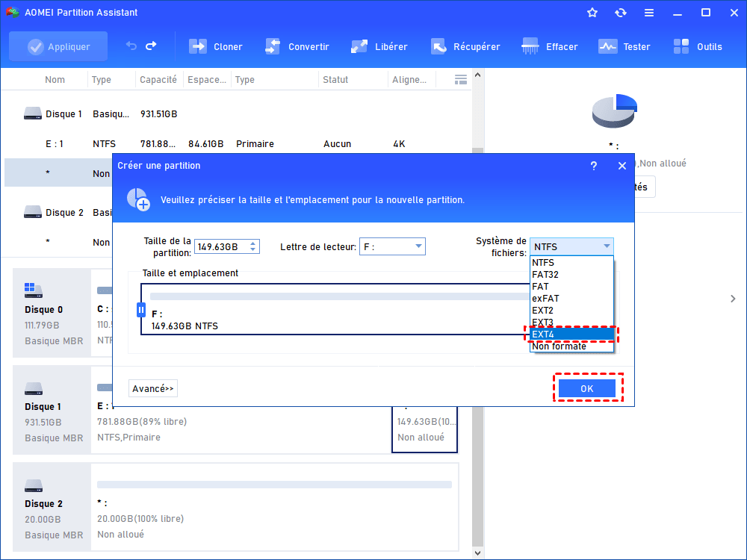Close the Créer une partition dialog
Screen dimensions: 747x560
click(622, 166)
